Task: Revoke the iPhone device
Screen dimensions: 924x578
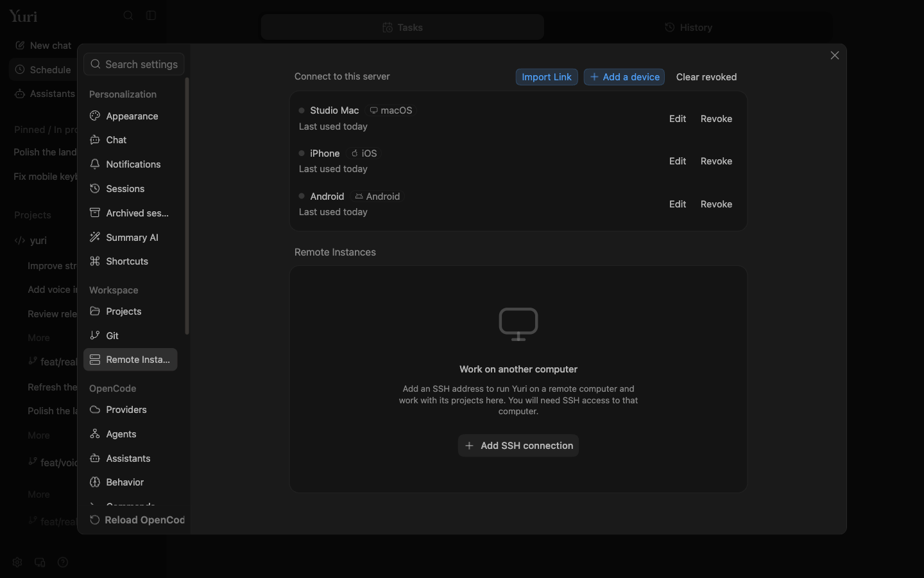Action: tap(716, 161)
